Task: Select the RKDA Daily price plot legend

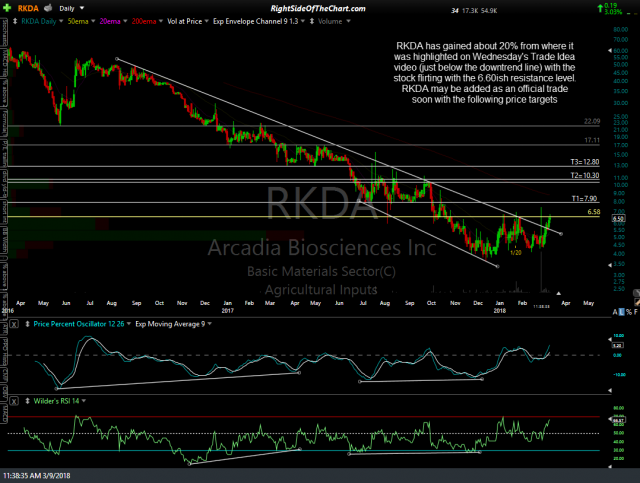Action: [39, 21]
